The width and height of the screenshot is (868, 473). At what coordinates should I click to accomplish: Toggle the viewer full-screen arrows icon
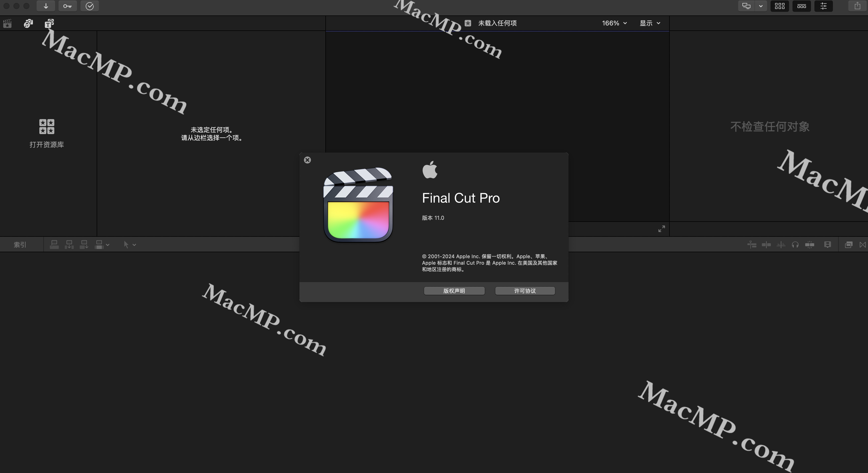[661, 229]
